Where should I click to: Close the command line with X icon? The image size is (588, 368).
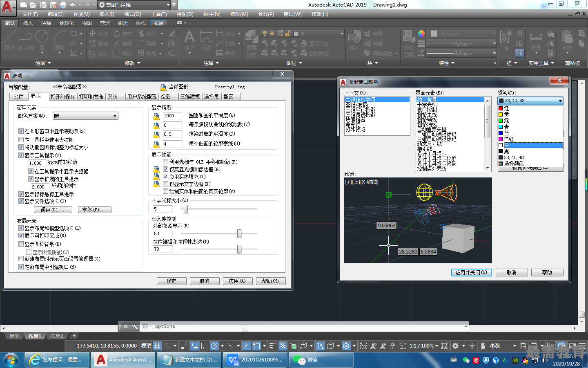tap(126, 326)
